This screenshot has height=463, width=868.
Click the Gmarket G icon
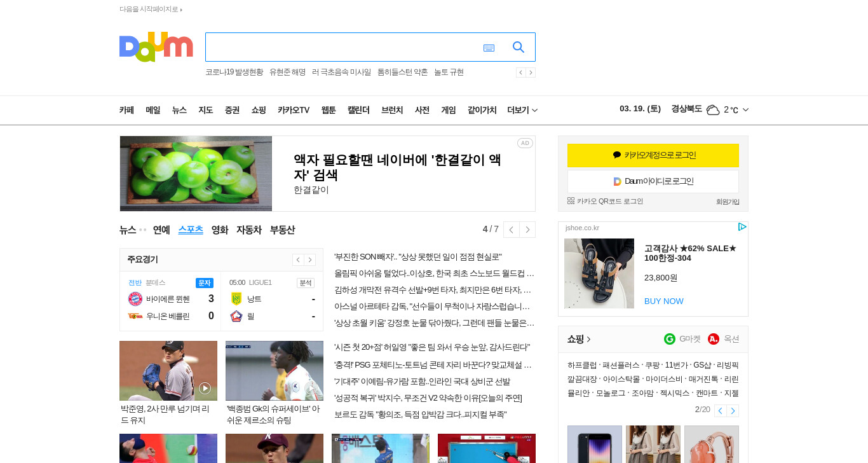(x=670, y=339)
